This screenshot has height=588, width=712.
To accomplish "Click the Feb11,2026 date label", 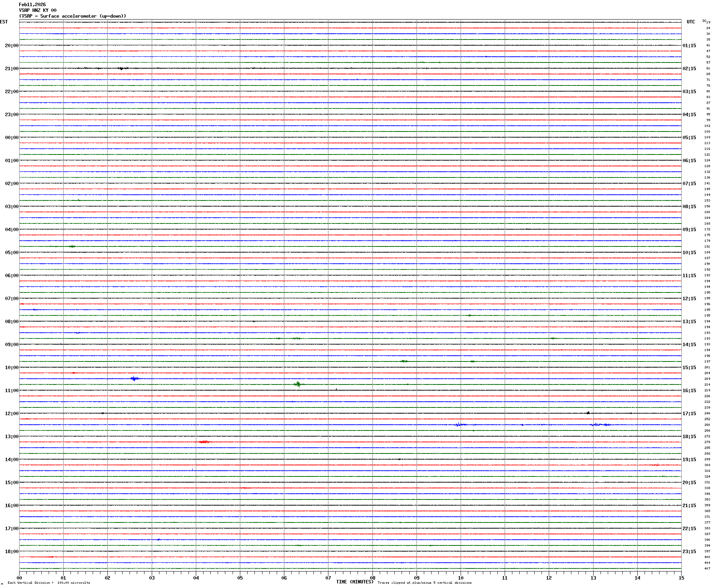I will point(32,5).
